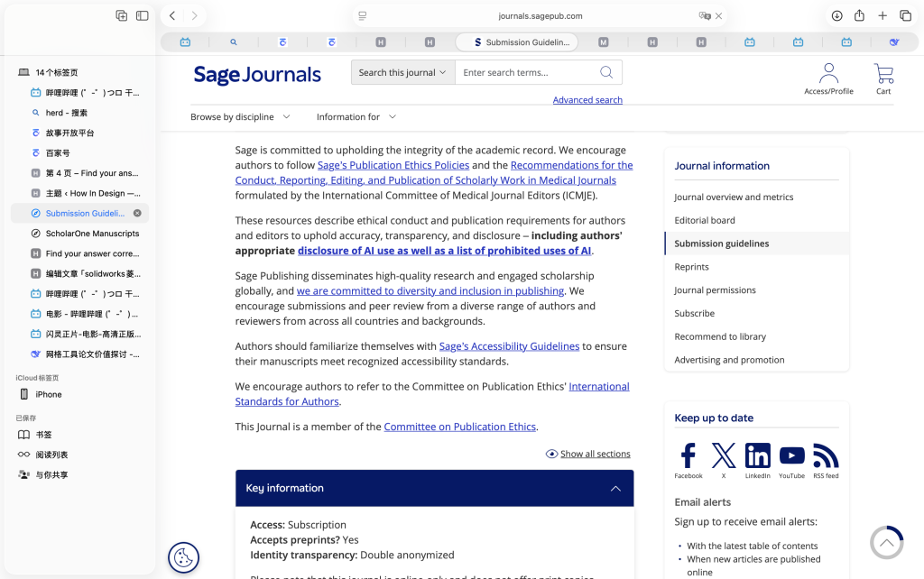The height and width of the screenshot is (579, 924).
Task: Open Committee on Publication Ethics link
Action: (x=459, y=427)
